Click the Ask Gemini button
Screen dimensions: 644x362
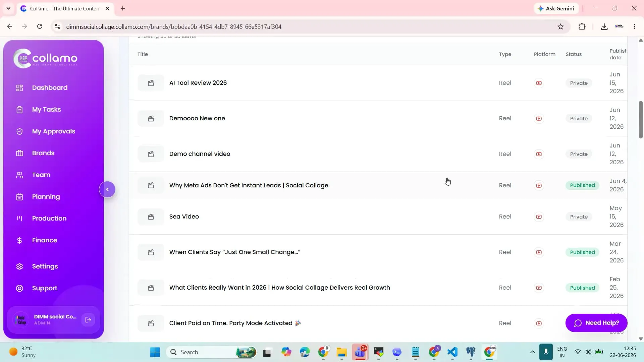point(556,8)
